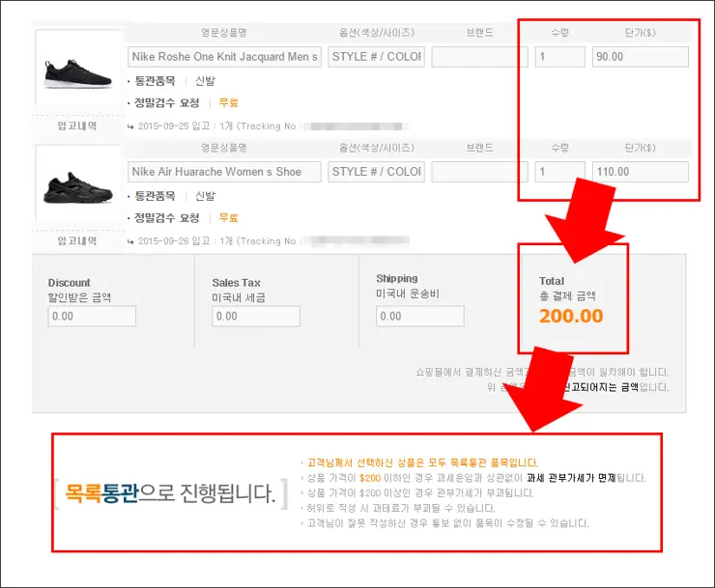Click the STYLE # option field for Roshe
The height and width of the screenshot is (588, 715).
tap(377, 57)
